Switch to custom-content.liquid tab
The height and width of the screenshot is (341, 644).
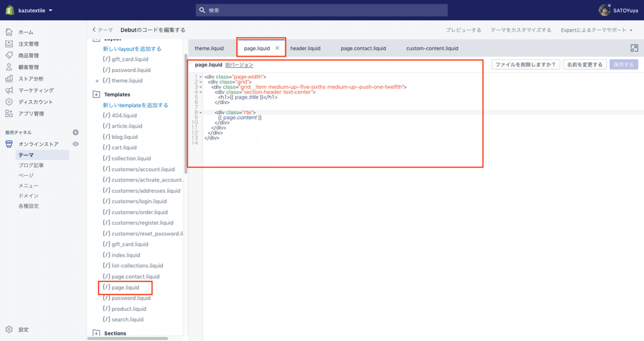pos(432,48)
